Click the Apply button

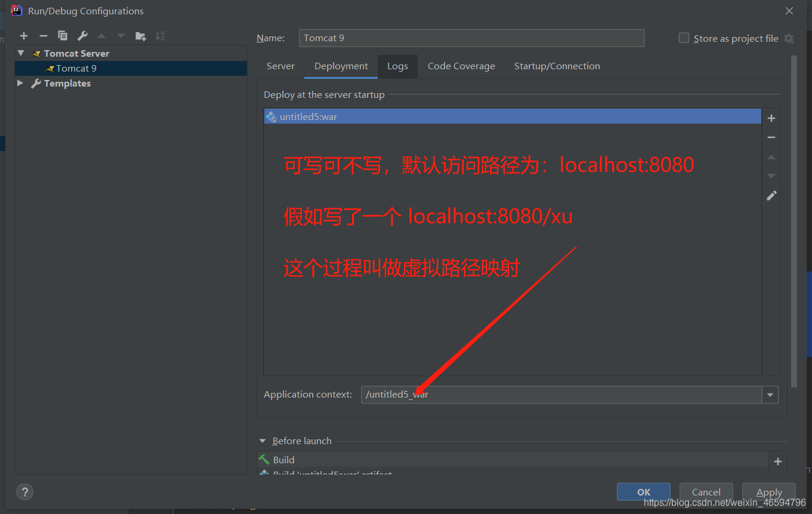pyautogui.click(x=769, y=492)
